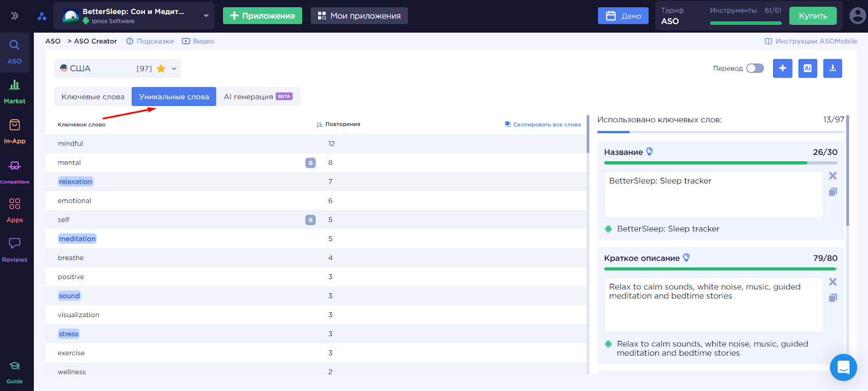This screenshot has height=391, width=868.
Task: Select the keyword 'sound'
Action: tap(69, 295)
